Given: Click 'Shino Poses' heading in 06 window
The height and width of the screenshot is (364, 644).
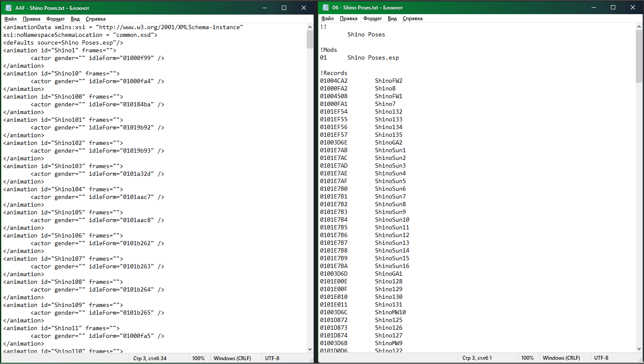Looking at the screenshot, I should point(366,34).
